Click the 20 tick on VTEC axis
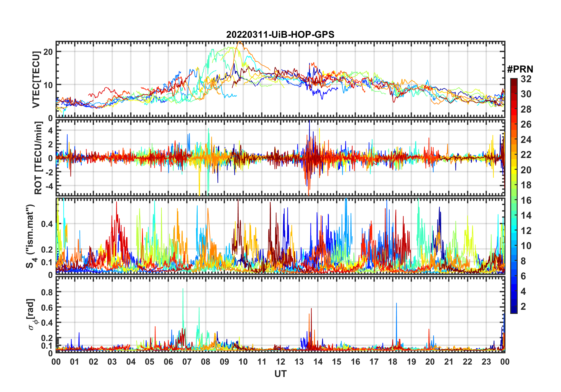The height and width of the screenshot is (392, 561). [48, 52]
